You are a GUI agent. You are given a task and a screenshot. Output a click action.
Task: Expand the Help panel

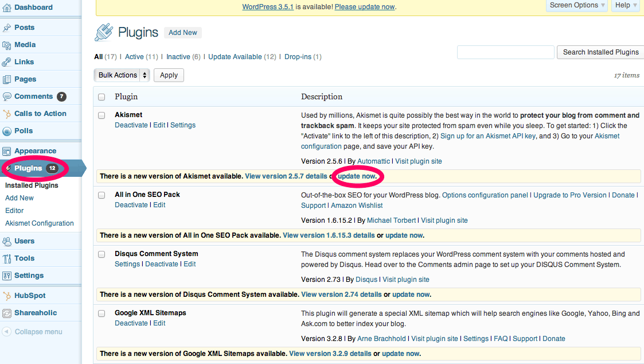(x=626, y=5)
